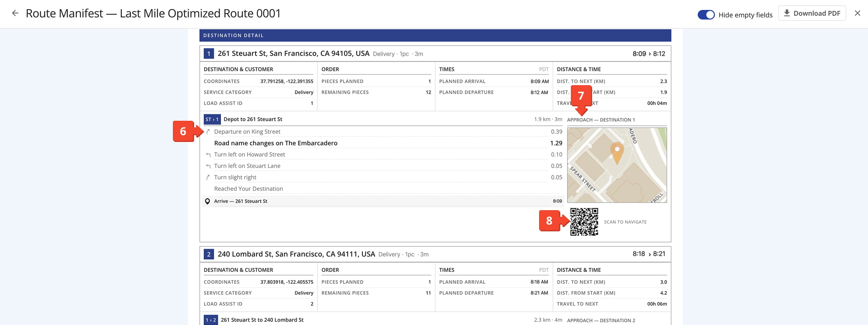This screenshot has height=325, width=868.
Task: Click Planned Departure value 8:12 AM
Action: click(x=539, y=92)
